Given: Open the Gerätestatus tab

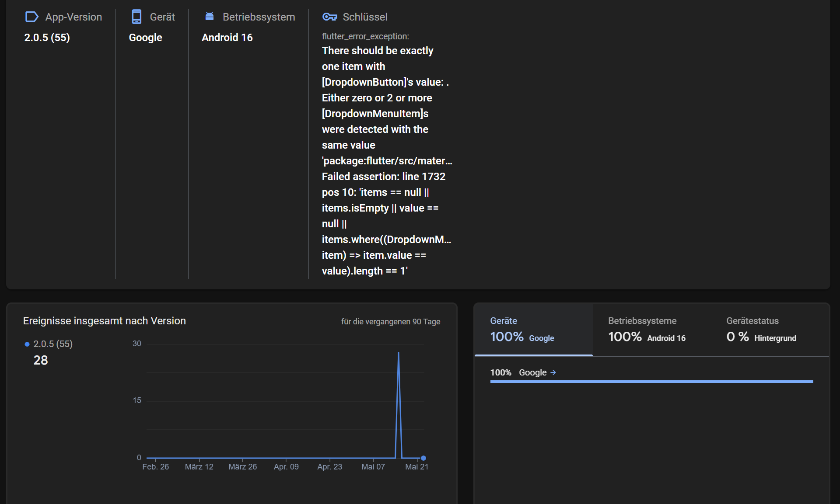Looking at the screenshot, I should point(761,330).
